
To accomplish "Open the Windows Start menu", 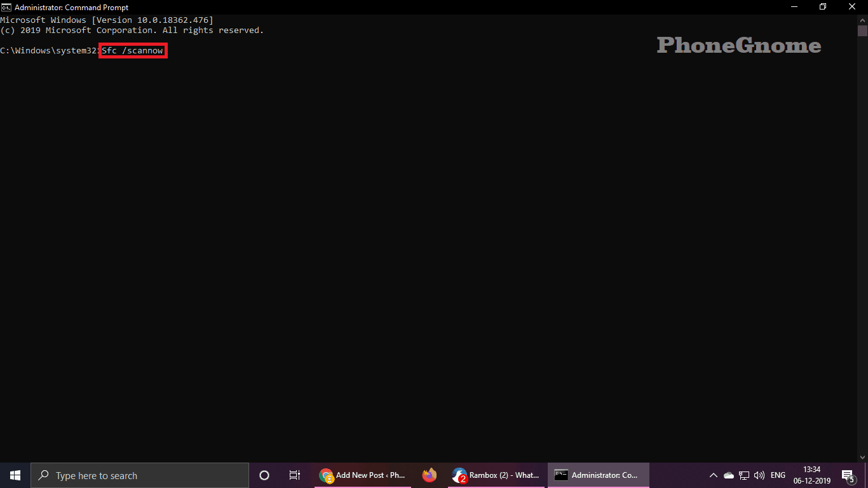I will pos(15,475).
